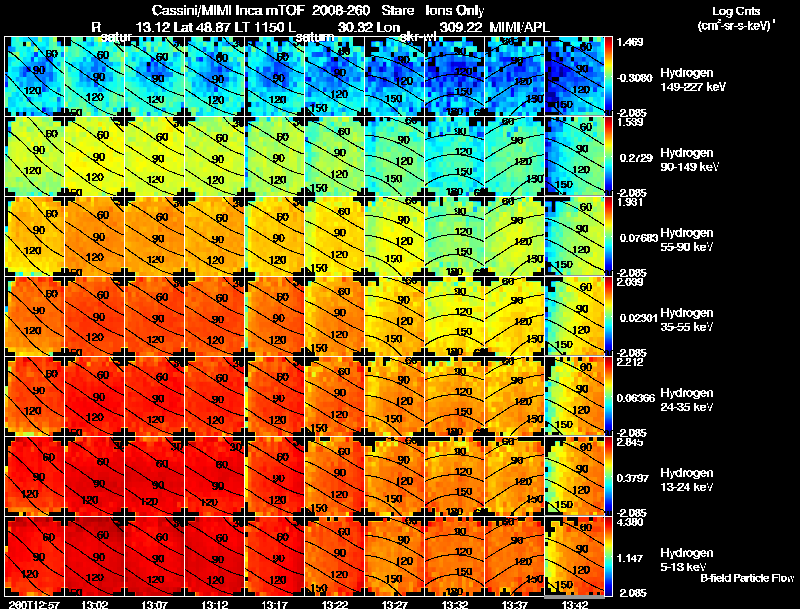The width and height of the screenshot is (800, 609).
Task: Click the Hydrogen 90-149 keV color bar
Action: 608,157
